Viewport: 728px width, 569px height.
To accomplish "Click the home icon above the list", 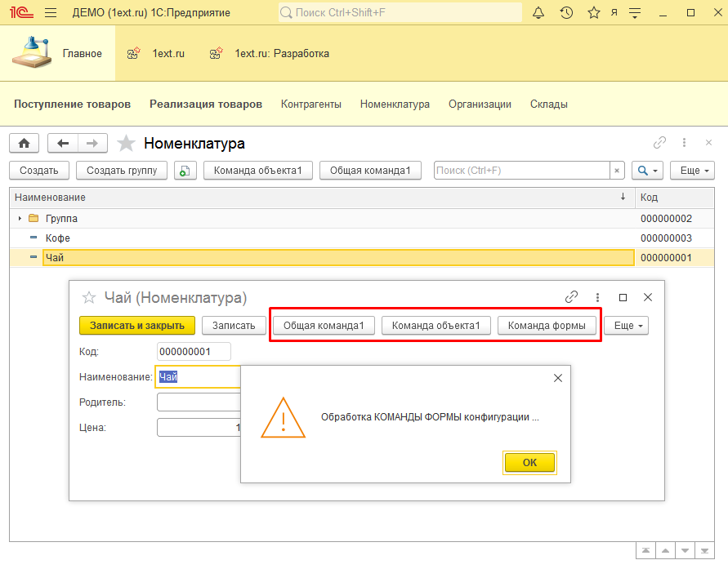I will pos(24,143).
